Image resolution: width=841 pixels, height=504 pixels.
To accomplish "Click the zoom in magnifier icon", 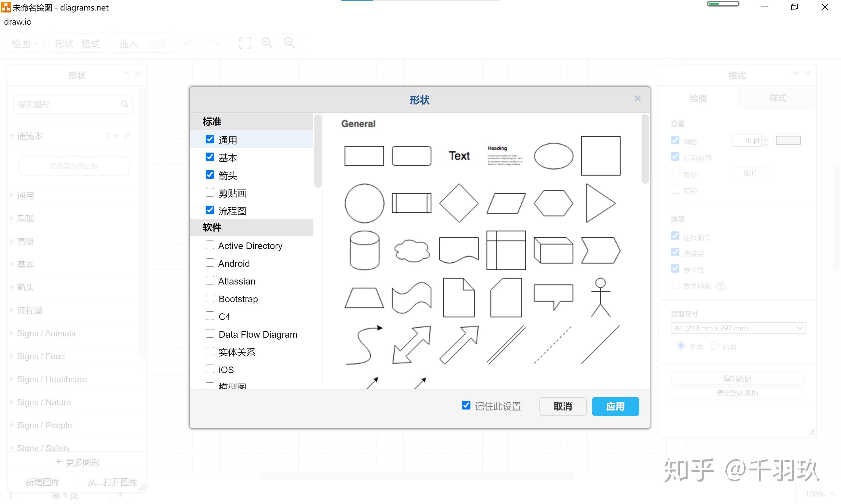I will 267,43.
